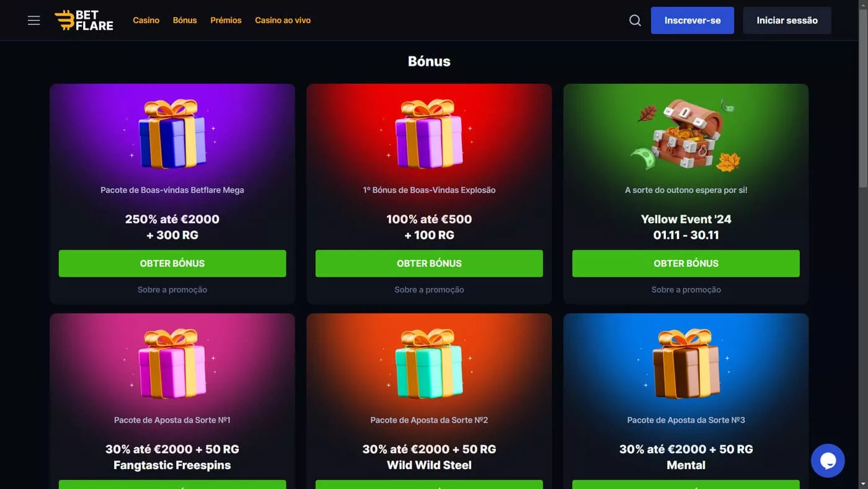The height and width of the screenshot is (489, 868).
Task: Click the Iniciar sessão button
Action: point(787,20)
